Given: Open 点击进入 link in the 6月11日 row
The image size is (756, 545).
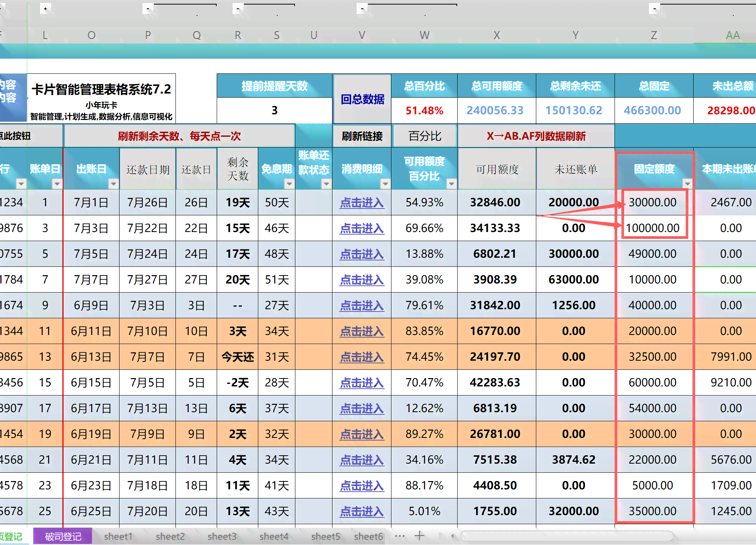Looking at the screenshot, I should click(x=362, y=332).
